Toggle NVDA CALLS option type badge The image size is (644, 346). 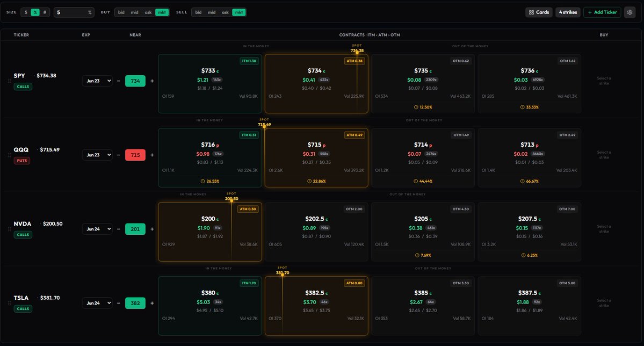click(23, 235)
